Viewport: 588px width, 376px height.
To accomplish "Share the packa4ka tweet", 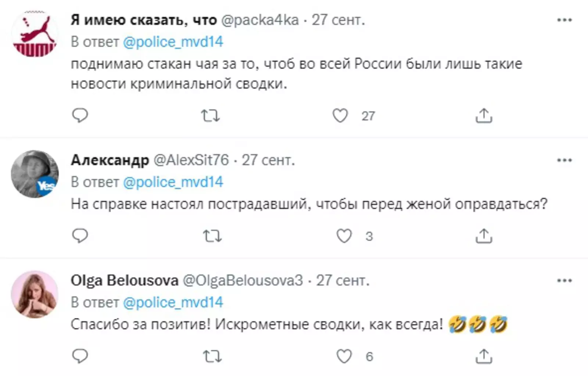I will [x=484, y=116].
